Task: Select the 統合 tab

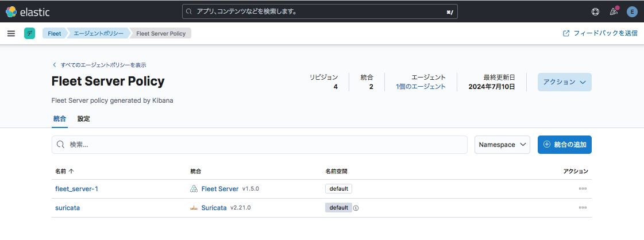Action: [x=59, y=119]
